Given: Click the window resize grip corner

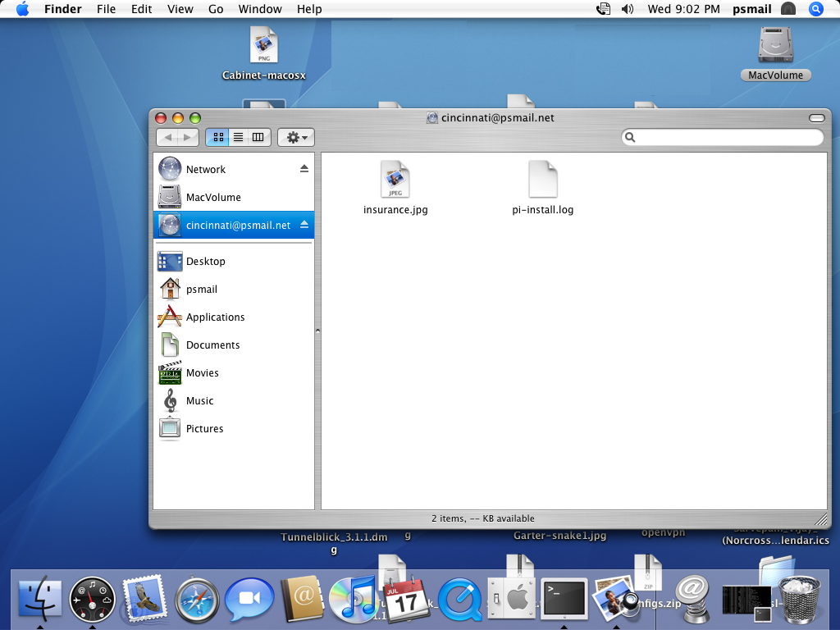Looking at the screenshot, I should [820, 518].
